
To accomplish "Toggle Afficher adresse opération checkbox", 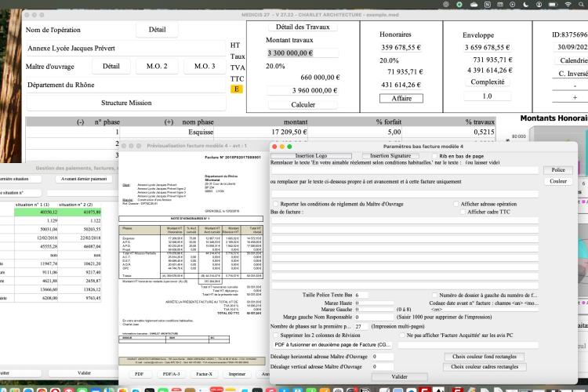I will 456,204.
